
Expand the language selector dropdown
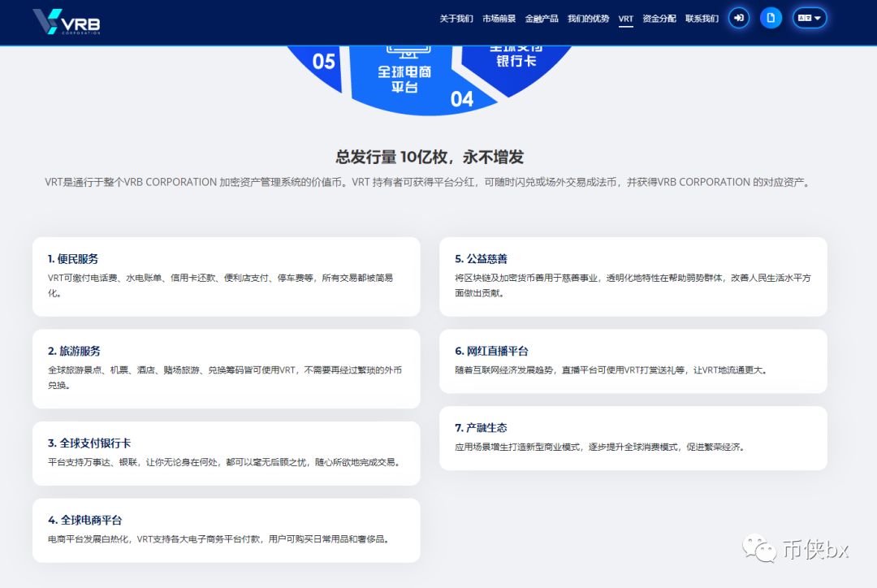810,18
